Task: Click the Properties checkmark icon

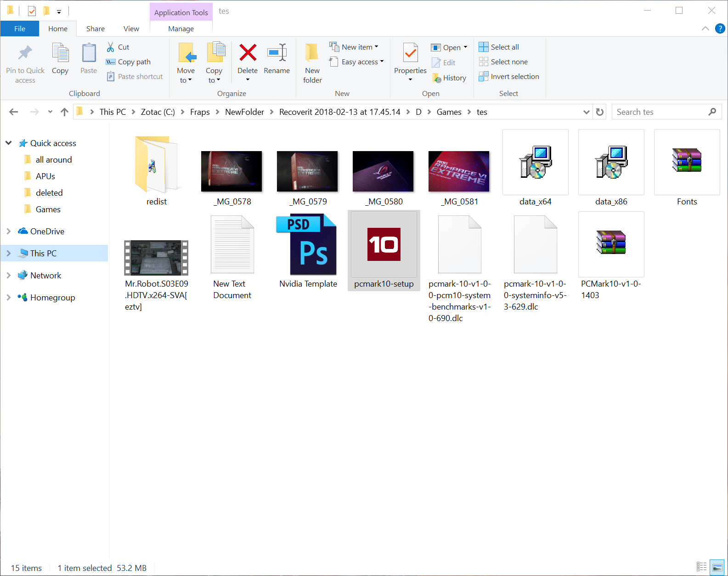Action: click(410, 53)
